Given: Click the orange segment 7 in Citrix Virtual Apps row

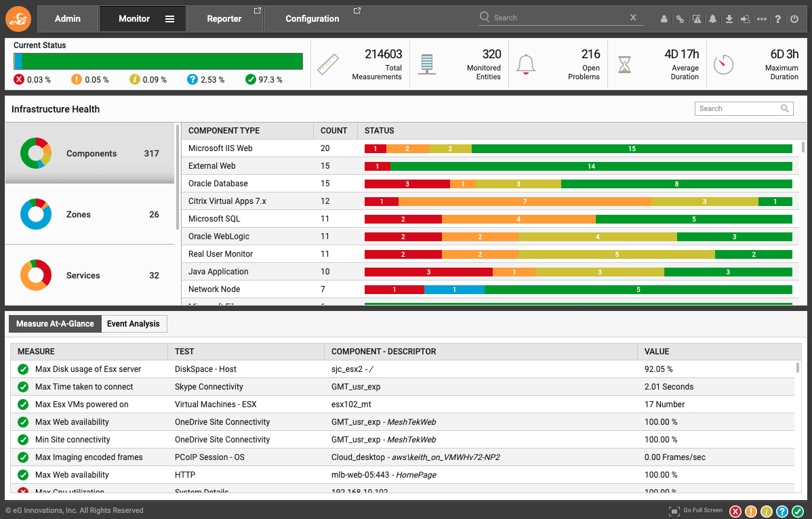Looking at the screenshot, I should coord(525,201).
